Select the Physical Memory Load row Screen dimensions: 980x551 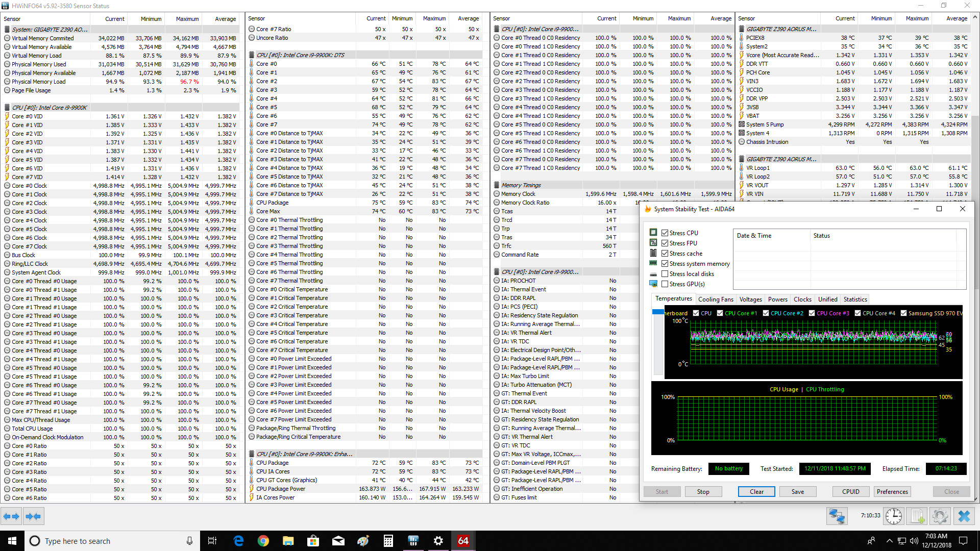[121, 82]
